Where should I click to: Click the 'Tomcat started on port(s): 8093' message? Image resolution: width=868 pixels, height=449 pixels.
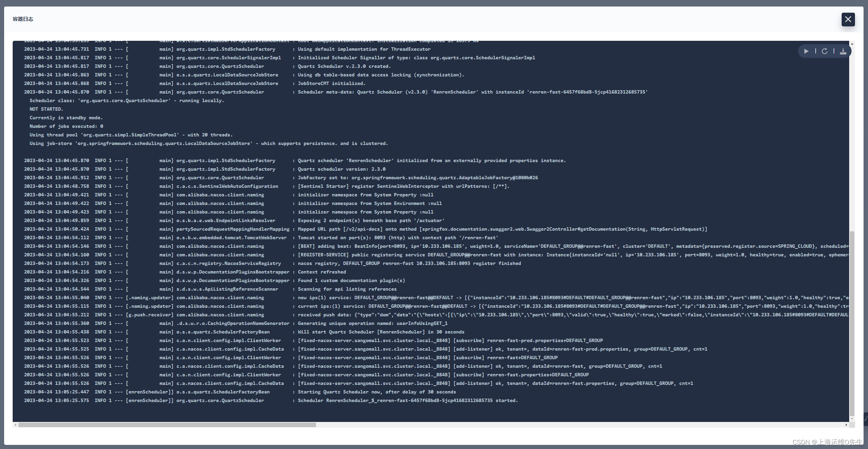pyautogui.click(x=398, y=238)
